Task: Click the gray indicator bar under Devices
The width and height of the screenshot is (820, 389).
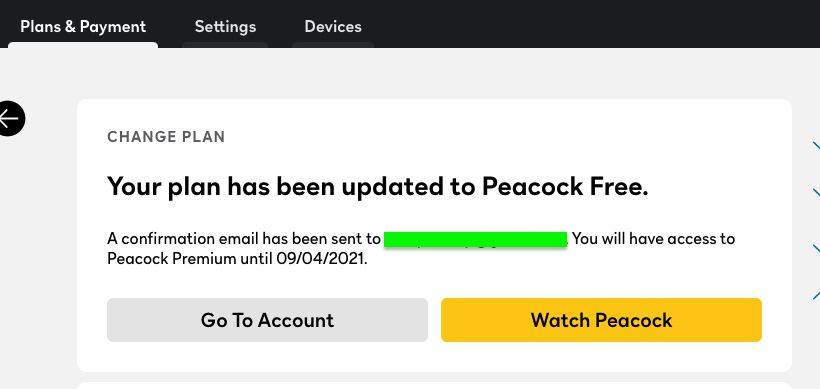Action: (x=333, y=45)
